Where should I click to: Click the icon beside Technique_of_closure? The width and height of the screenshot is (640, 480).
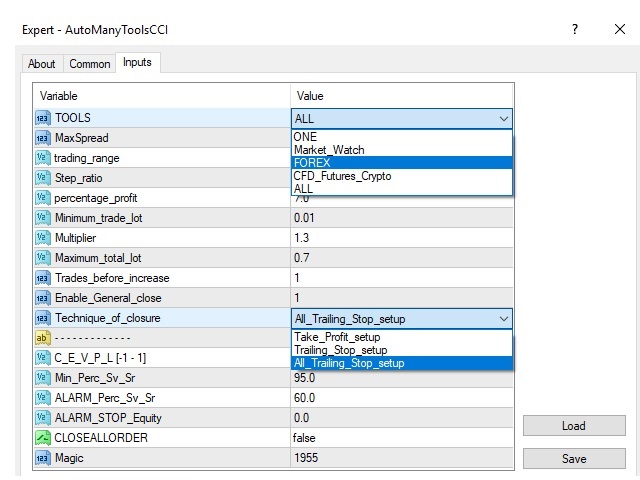(43, 318)
